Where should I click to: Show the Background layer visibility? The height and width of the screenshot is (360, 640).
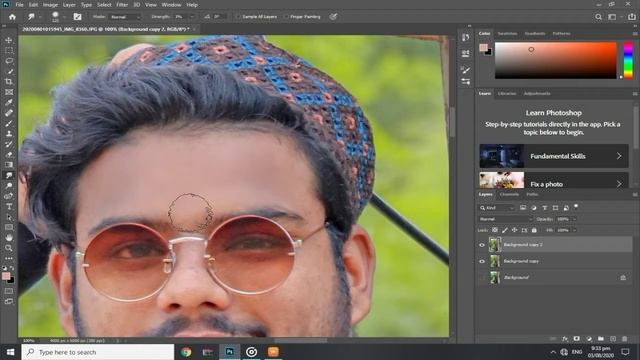tap(482, 278)
